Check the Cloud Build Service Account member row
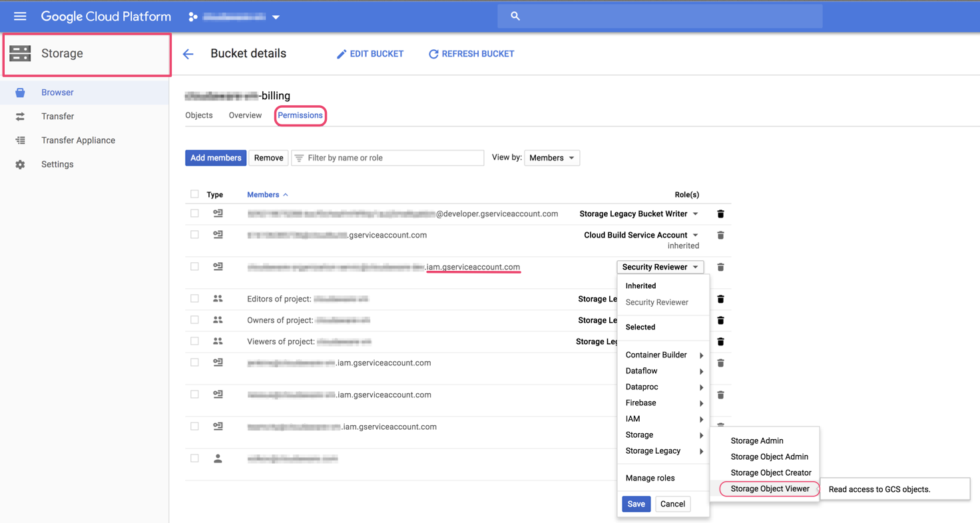 [194, 235]
